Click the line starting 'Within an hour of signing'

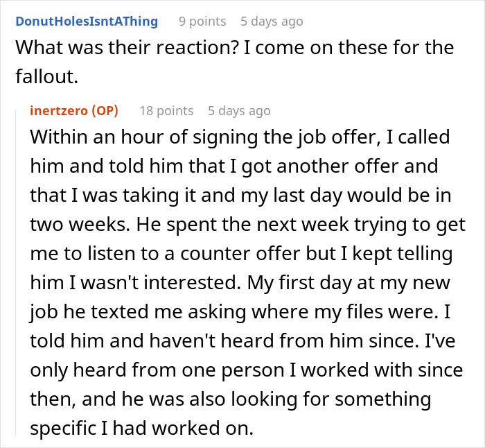pos(240,137)
